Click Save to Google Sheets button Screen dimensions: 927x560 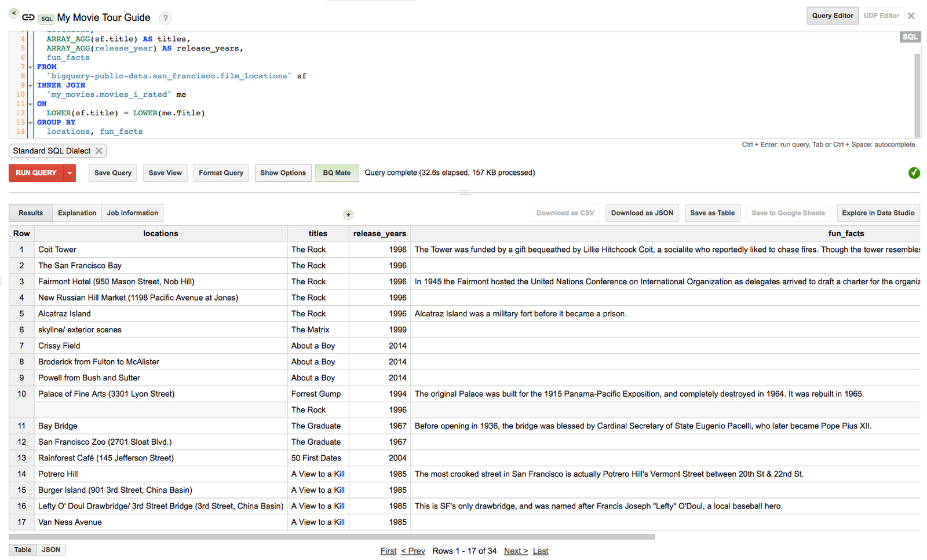788,213
